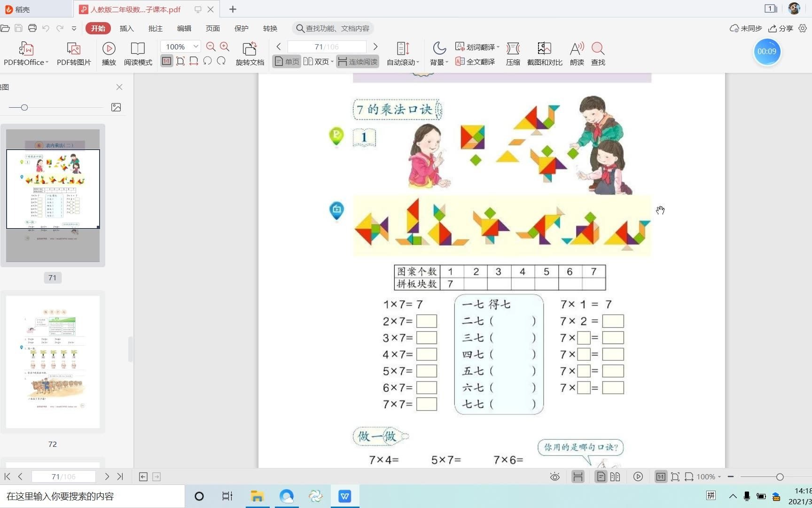
Task: Enter 阅读模式 reading mode
Action: pos(138,54)
